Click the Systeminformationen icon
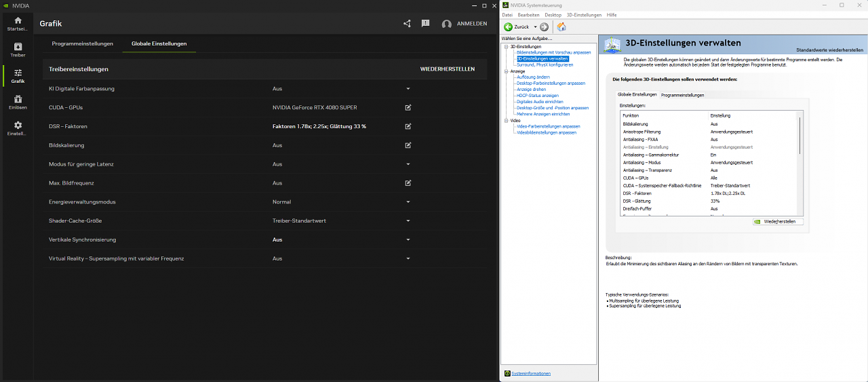Screen dimensions: 868x382 (507, 373)
